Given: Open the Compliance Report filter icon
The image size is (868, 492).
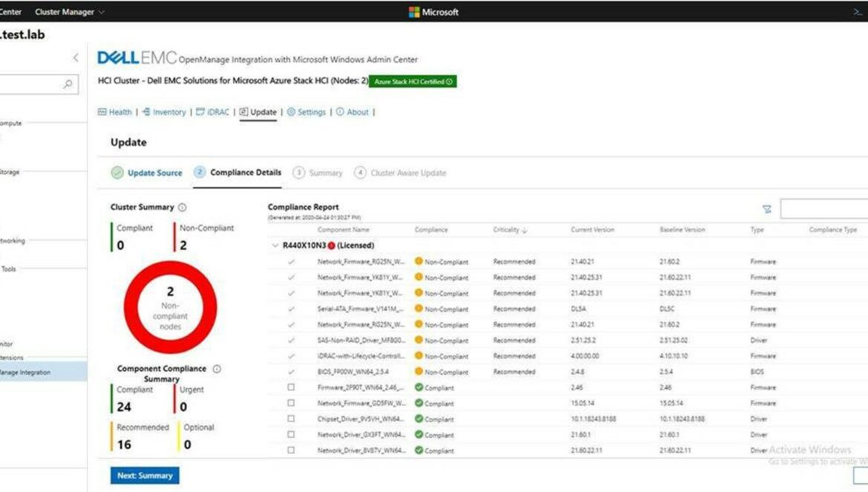Looking at the screenshot, I should click(766, 209).
